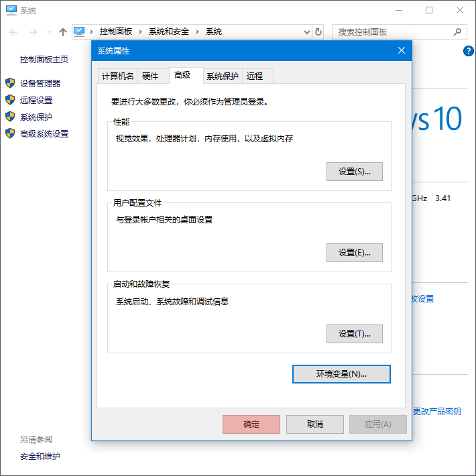Expand the chevron before 控制面板 in breadcrumb
This screenshot has width=476, height=476.
tap(91, 32)
